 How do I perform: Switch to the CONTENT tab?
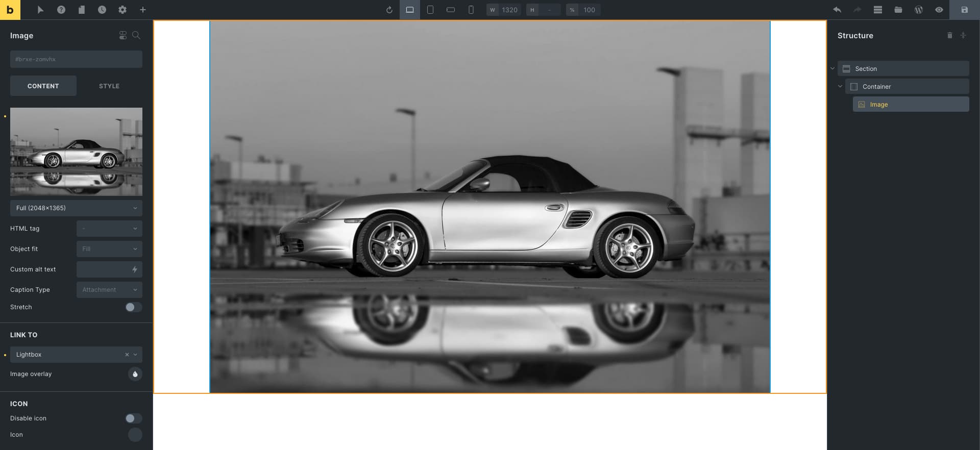(x=43, y=86)
